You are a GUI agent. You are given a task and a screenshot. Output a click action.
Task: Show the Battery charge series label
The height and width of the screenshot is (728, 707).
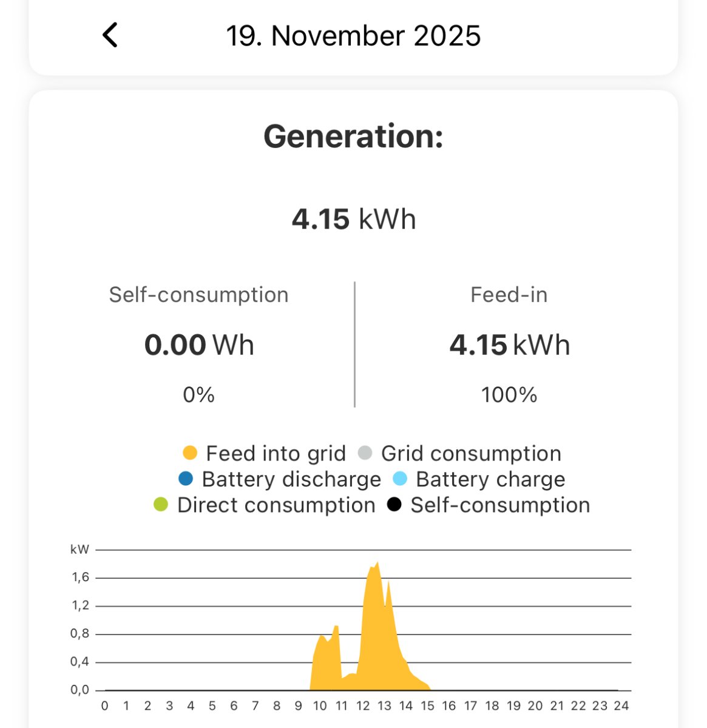click(x=490, y=479)
